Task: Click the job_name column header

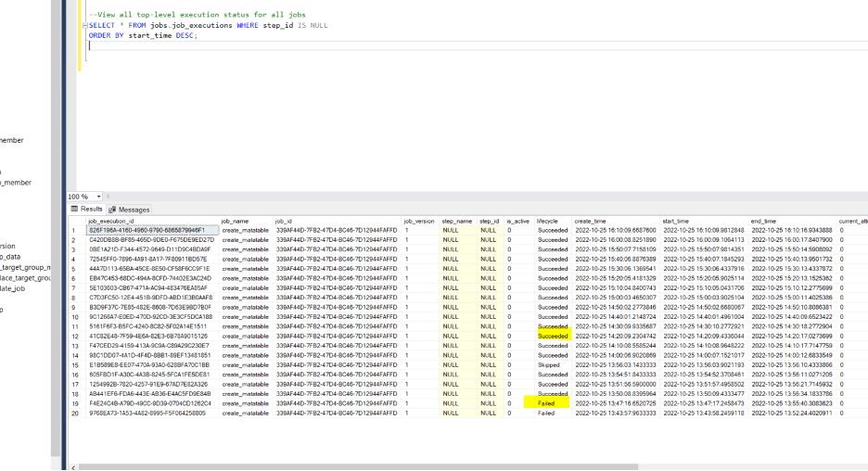Action: coord(235,221)
